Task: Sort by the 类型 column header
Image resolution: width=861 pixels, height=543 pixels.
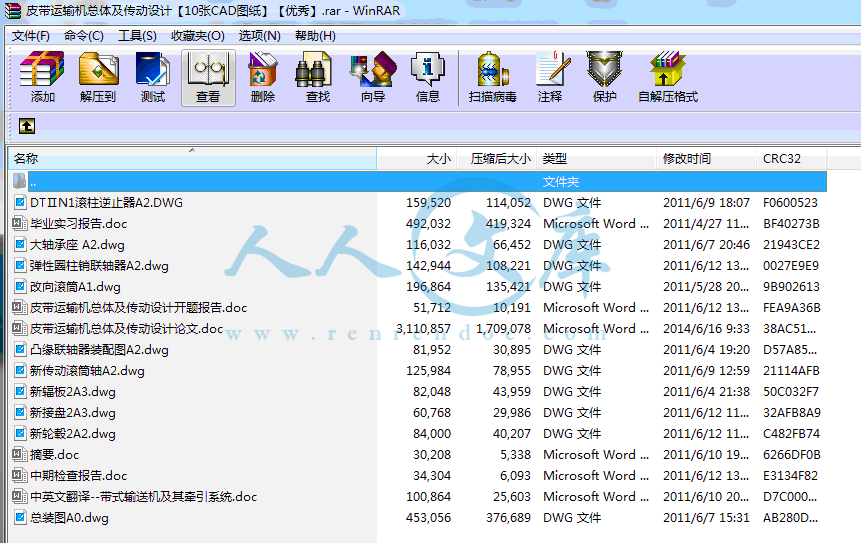Action: click(x=597, y=159)
